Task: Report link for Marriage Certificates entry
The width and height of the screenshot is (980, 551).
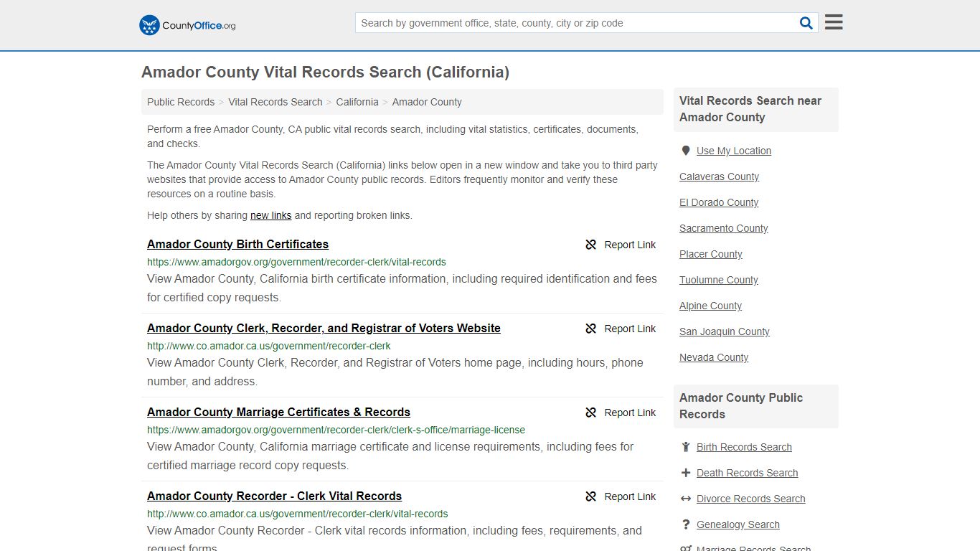Action: click(630, 413)
